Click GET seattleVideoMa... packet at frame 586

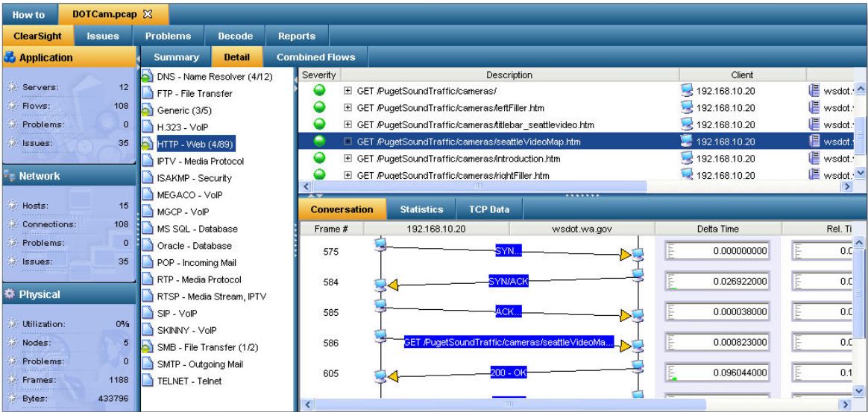[x=509, y=342]
